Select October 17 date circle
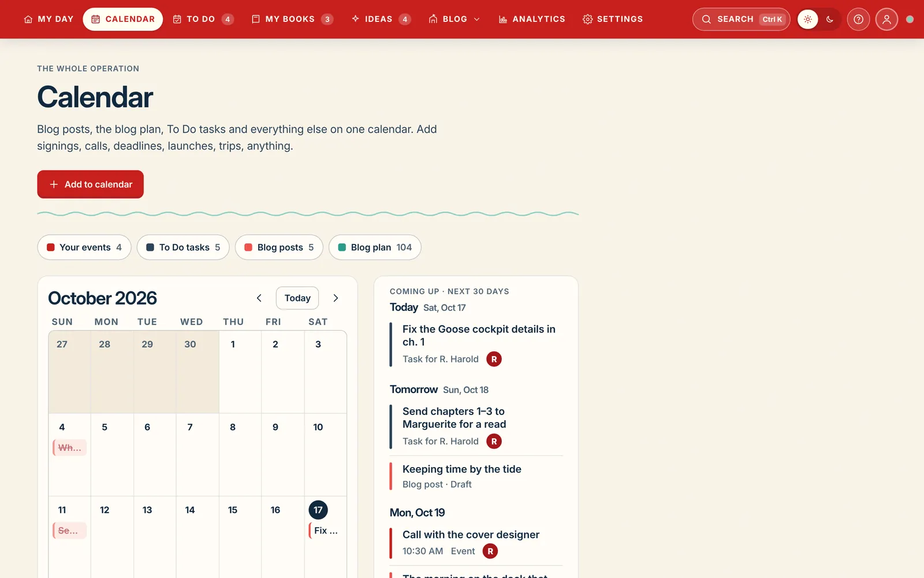This screenshot has height=578, width=924. (318, 510)
